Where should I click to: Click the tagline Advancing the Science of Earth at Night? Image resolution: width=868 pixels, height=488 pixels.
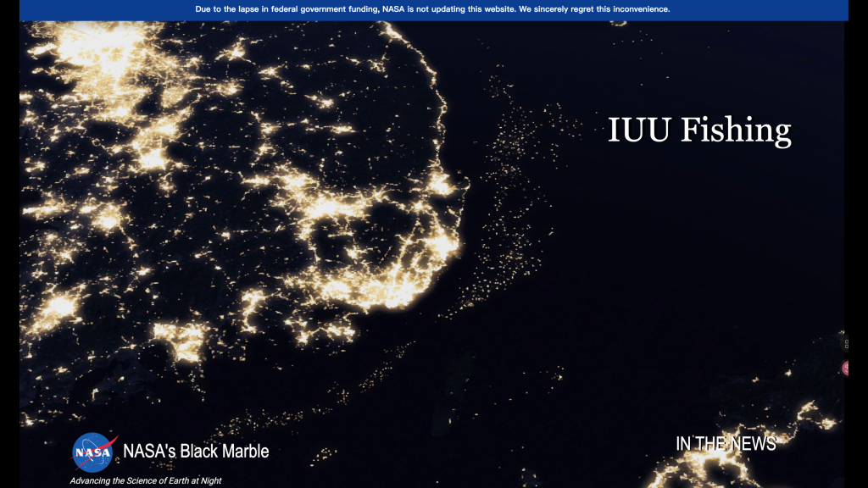[146, 480]
